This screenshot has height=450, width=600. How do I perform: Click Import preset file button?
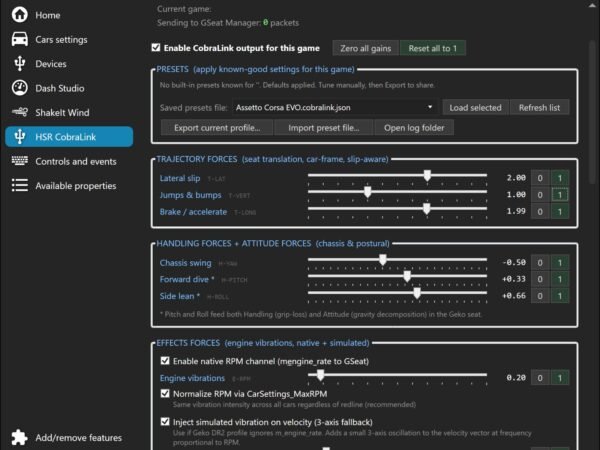324,128
